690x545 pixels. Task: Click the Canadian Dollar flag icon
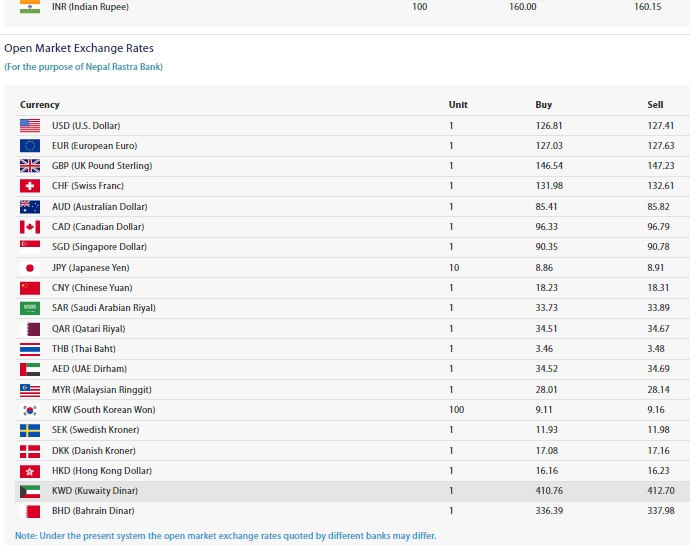tap(30, 227)
